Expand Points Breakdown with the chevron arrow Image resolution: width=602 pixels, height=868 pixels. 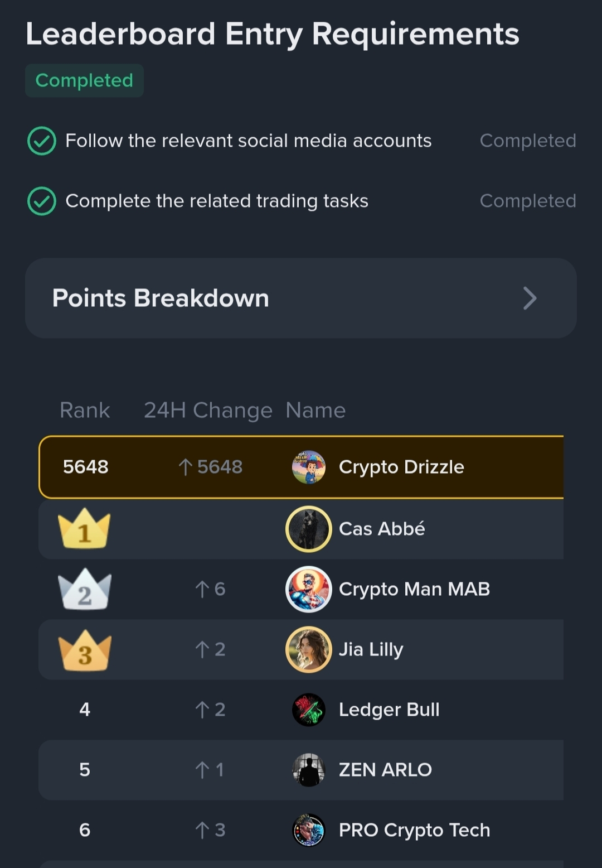[x=530, y=298]
